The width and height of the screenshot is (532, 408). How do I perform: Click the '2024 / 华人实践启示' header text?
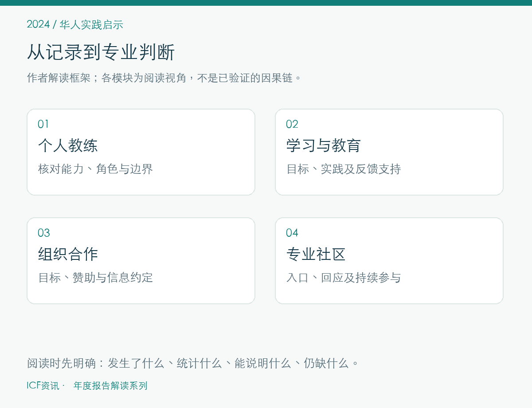click(x=75, y=24)
